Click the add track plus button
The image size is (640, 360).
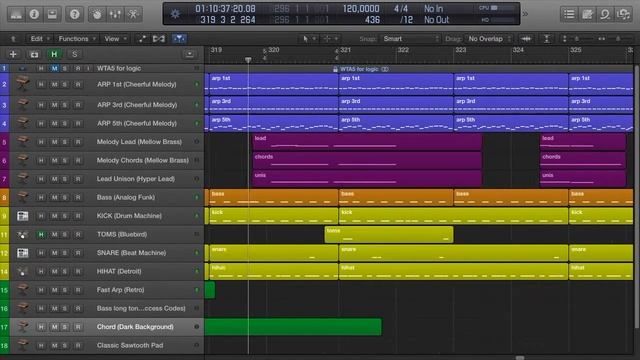pyautogui.click(x=13, y=54)
